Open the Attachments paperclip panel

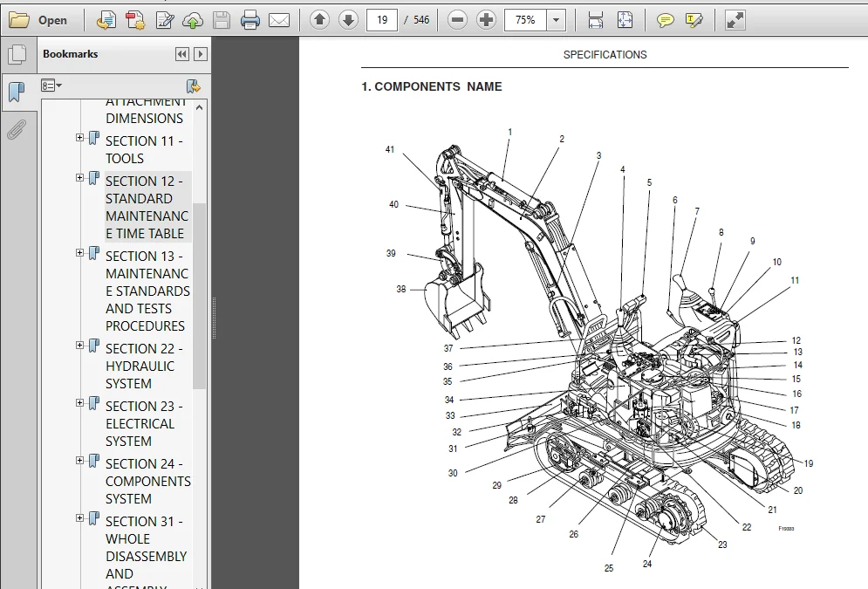[x=17, y=129]
